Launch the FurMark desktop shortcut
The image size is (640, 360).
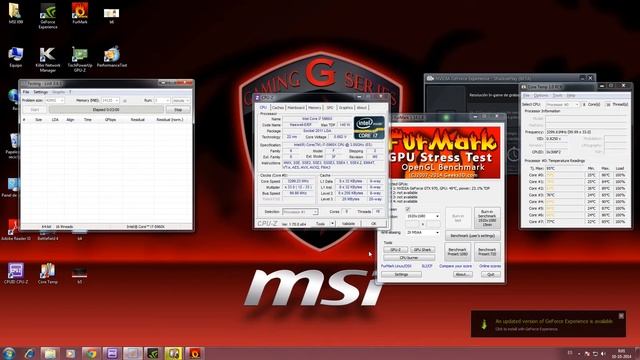[80, 13]
